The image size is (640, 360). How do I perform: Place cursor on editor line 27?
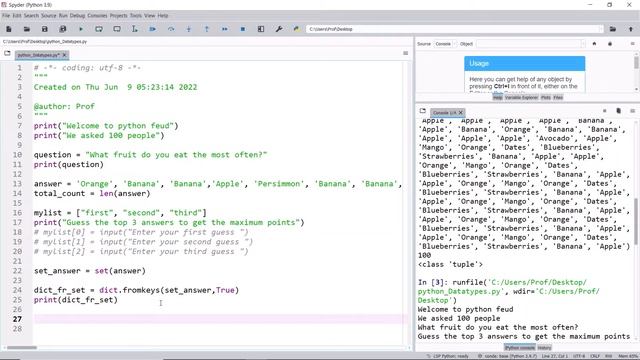(x=220, y=319)
